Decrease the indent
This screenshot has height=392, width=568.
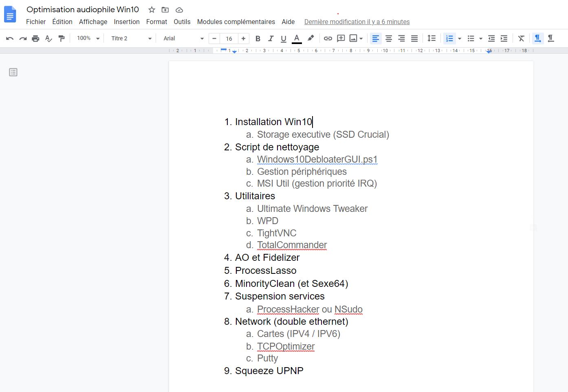point(491,38)
